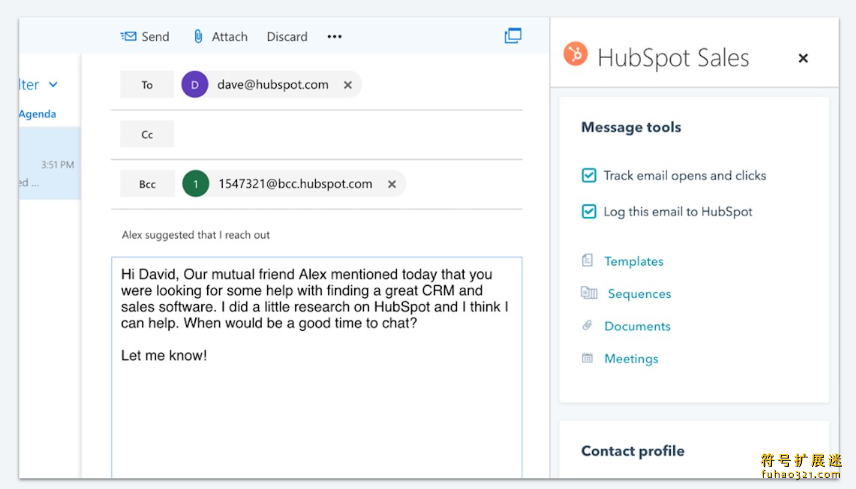Click the HubSpot sprocket logo
Image resolution: width=856 pixels, height=489 pixels.
pos(575,54)
